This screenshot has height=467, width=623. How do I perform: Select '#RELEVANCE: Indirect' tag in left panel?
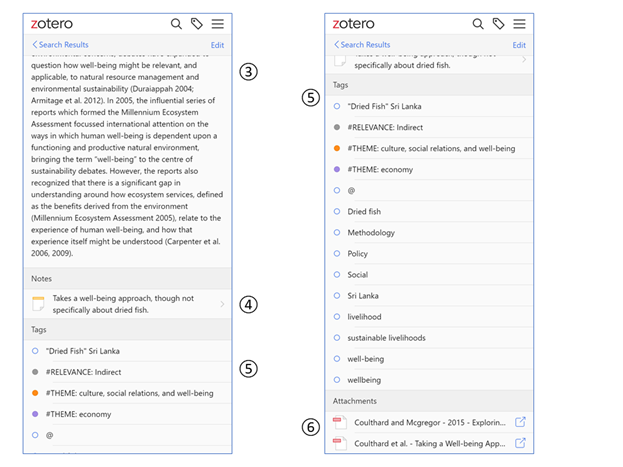(x=83, y=372)
